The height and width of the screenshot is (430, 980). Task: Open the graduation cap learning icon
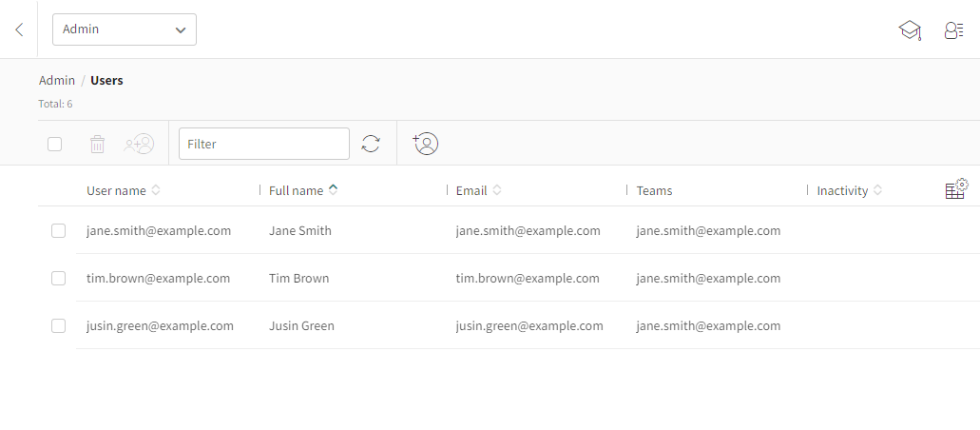[910, 30]
